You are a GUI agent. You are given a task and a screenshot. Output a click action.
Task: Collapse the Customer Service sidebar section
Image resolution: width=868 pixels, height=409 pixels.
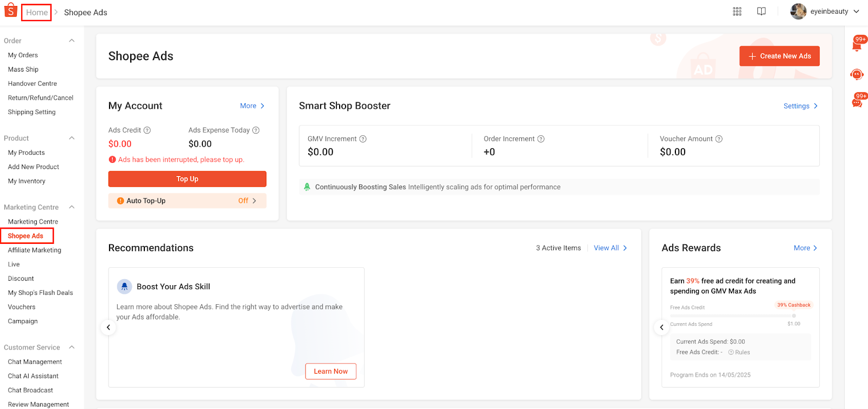(x=72, y=347)
